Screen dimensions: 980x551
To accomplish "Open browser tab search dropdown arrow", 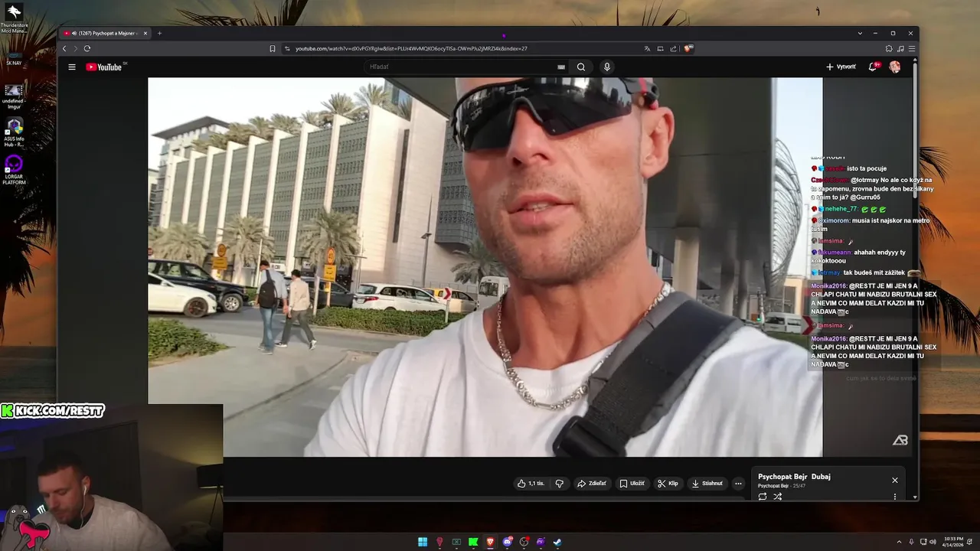I will (860, 34).
